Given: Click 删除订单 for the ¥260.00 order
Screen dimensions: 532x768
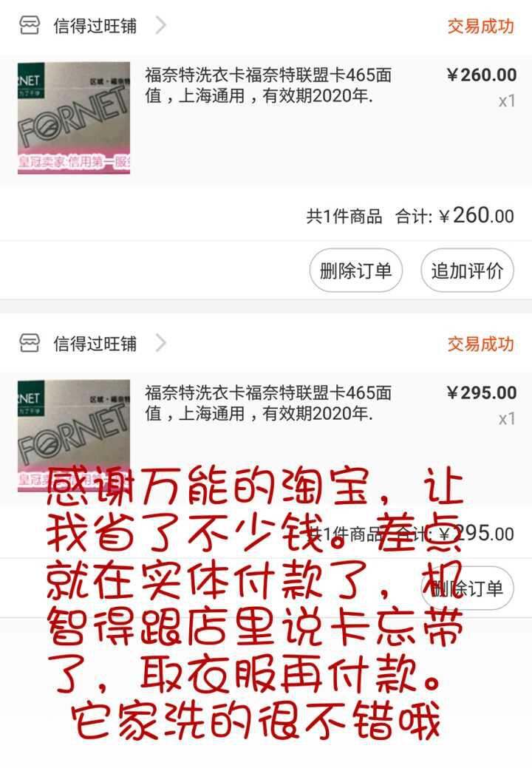Looking at the screenshot, I should click(356, 271).
